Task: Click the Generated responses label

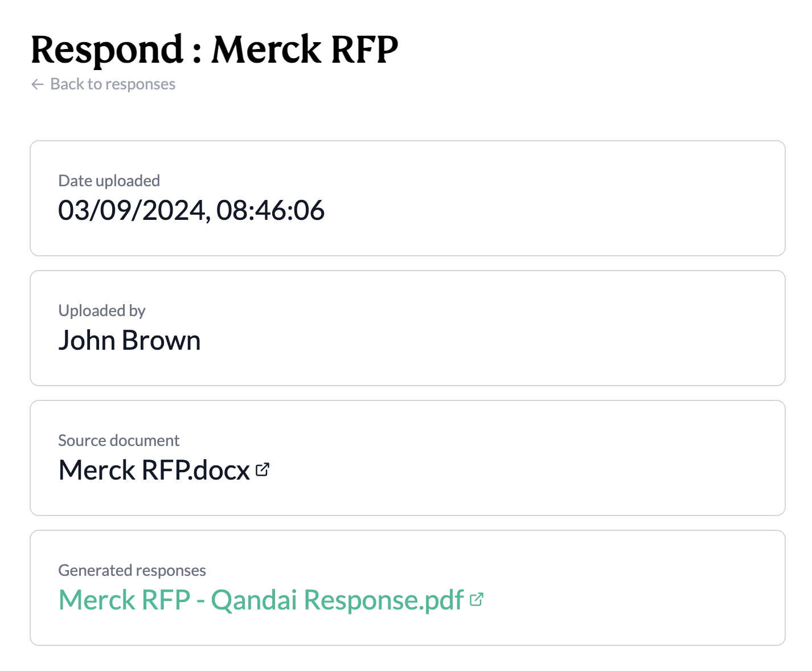Action: point(132,570)
